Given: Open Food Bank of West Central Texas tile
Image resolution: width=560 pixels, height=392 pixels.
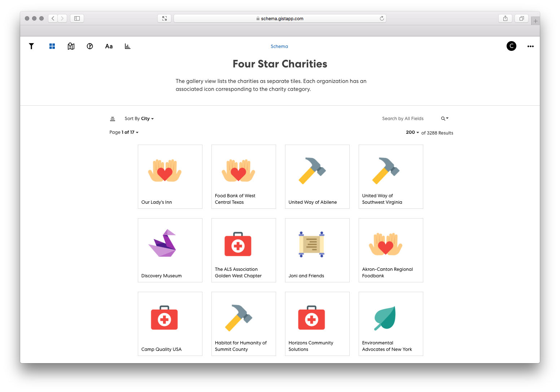Looking at the screenshot, I should 244,177.
